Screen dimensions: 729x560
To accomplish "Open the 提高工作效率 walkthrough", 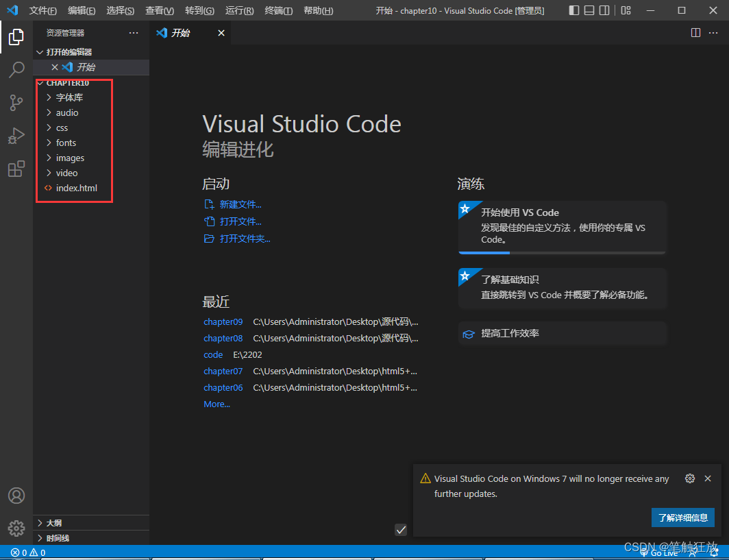I will (x=562, y=334).
